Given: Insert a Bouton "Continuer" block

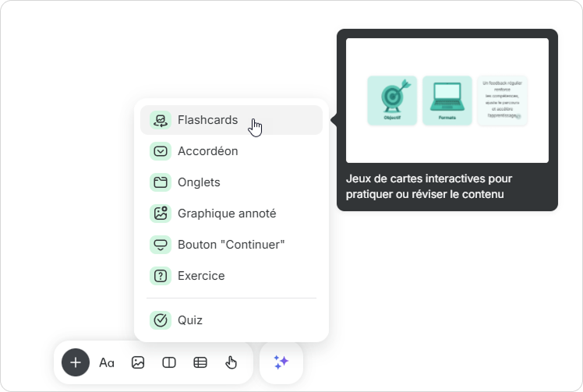Looking at the screenshot, I should (x=231, y=245).
